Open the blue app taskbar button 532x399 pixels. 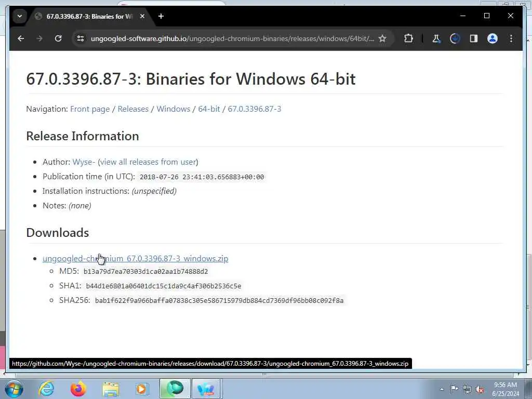tap(207, 389)
